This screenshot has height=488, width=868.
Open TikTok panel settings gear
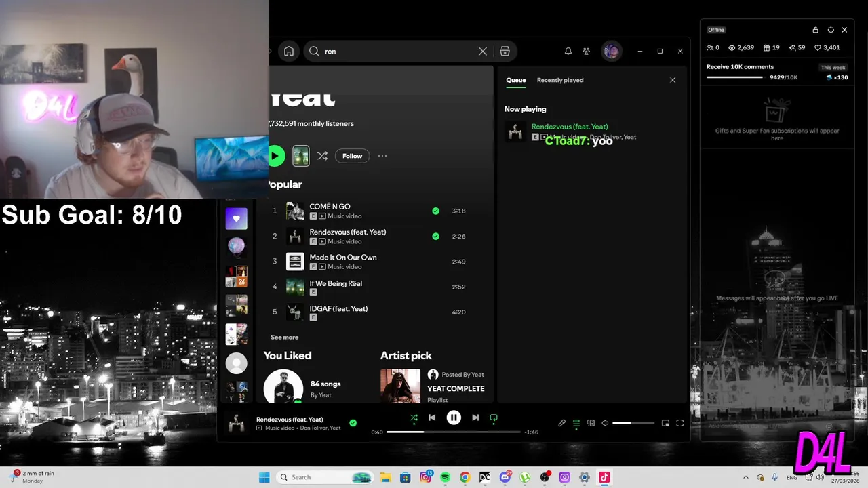pyautogui.click(x=831, y=30)
